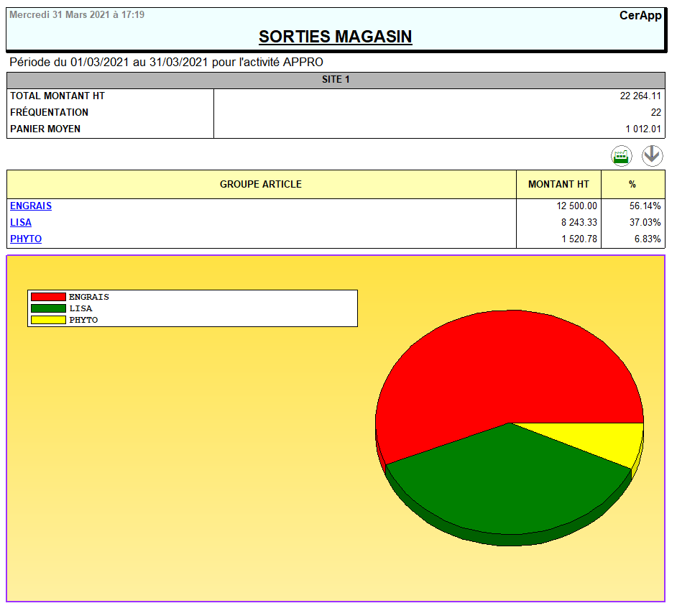Click the yellow PHYTO legend swatch
Image resolution: width=677 pixels, height=616 pixels.
tap(48, 320)
